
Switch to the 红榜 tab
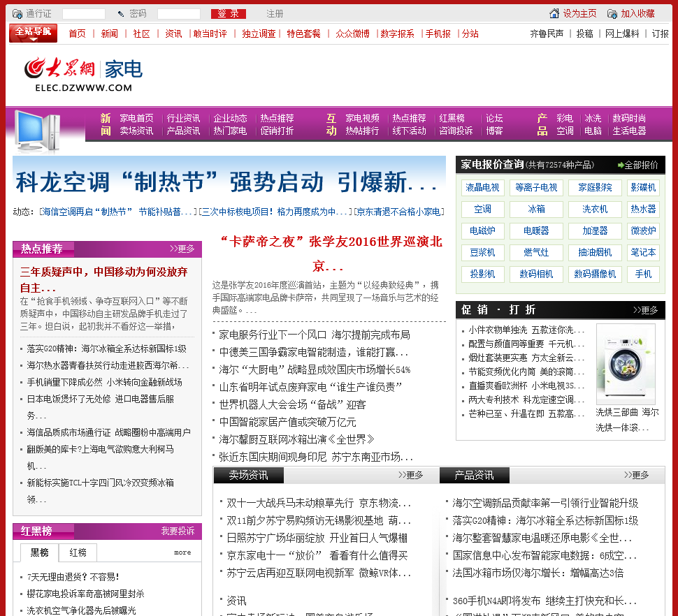click(x=78, y=552)
